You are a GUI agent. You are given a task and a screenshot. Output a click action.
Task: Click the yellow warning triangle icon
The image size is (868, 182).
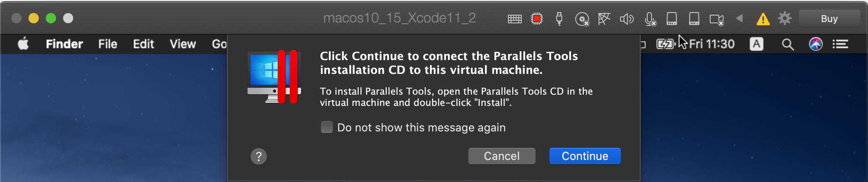click(763, 19)
